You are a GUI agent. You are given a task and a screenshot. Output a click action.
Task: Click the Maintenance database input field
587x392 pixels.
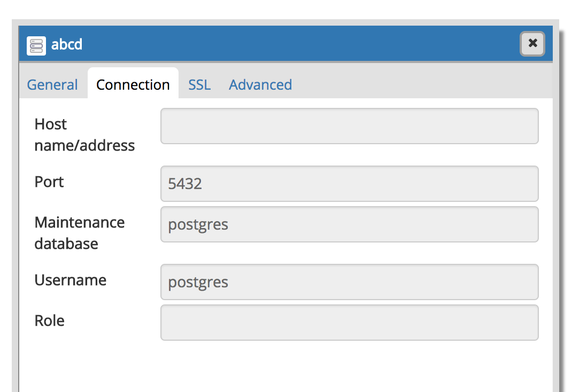(349, 224)
